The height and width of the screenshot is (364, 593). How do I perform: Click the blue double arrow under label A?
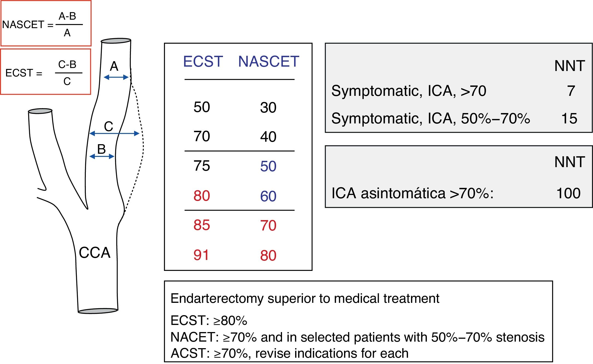pos(116,77)
